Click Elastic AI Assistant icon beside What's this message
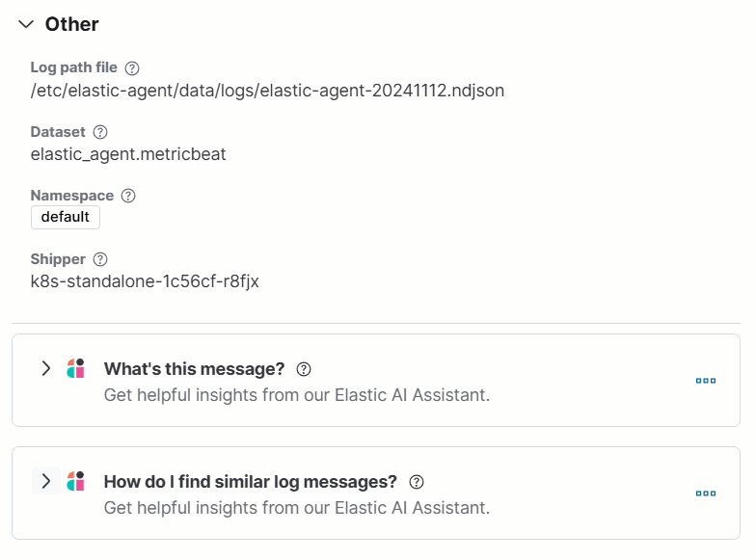The width and height of the screenshot is (756, 559). [x=75, y=368]
